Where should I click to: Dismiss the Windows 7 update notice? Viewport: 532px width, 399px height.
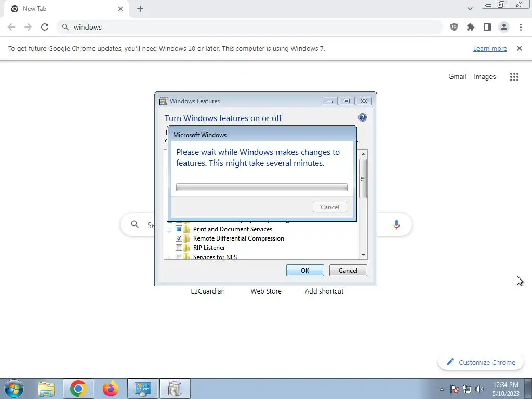click(x=520, y=48)
